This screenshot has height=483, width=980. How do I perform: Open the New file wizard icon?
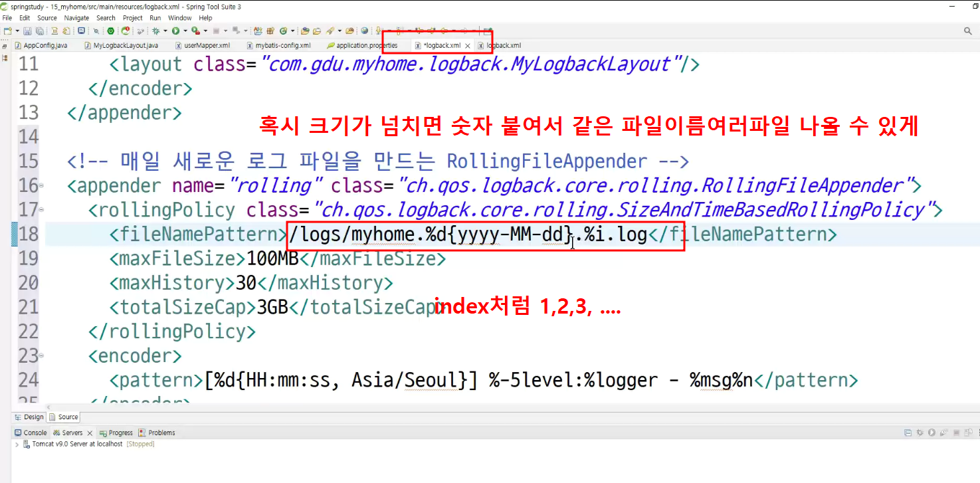[7, 31]
